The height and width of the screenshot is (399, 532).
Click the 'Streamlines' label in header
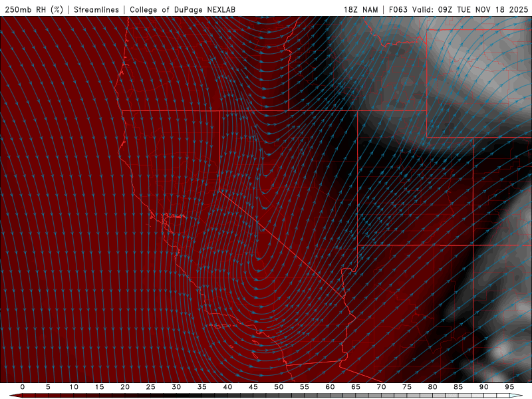(x=96, y=9)
